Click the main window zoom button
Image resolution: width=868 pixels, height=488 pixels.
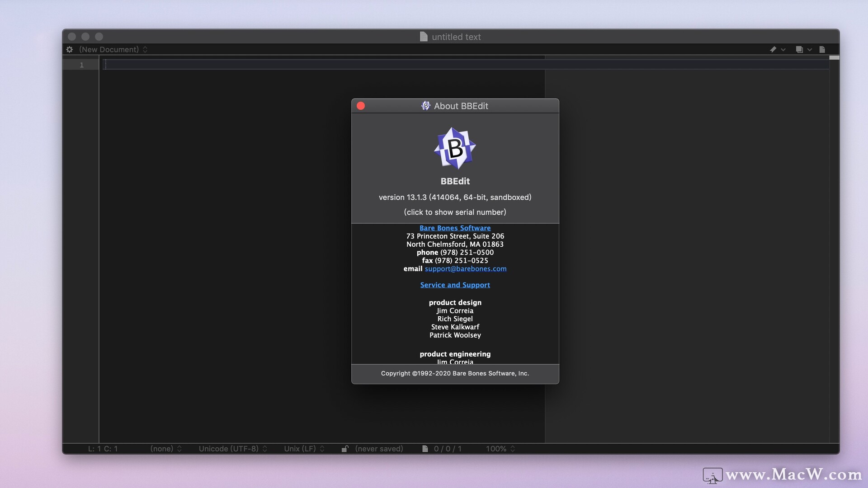tap(99, 37)
